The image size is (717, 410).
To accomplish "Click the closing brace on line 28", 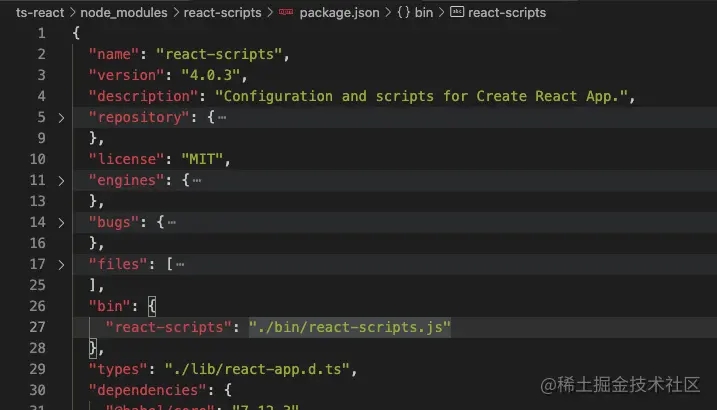I will [93, 348].
